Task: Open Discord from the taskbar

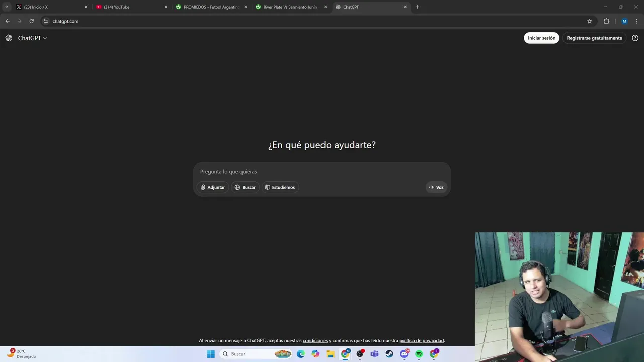Action: [x=404, y=354]
